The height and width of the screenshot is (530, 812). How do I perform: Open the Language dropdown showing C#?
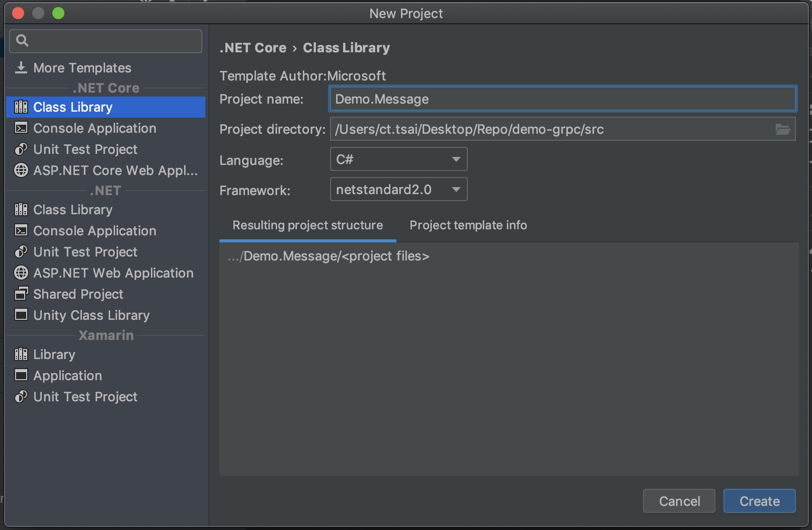click(398, 159)
